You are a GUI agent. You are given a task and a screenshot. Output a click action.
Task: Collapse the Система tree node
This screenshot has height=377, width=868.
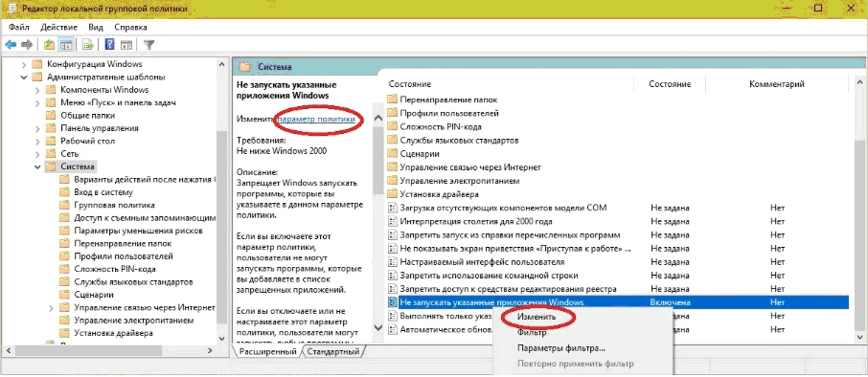coord(37,166)
